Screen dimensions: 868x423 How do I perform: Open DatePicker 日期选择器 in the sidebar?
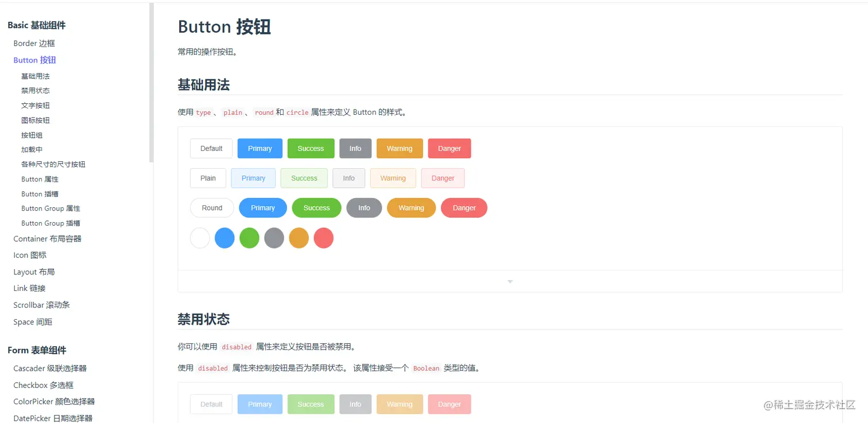(x=53, y=418)
